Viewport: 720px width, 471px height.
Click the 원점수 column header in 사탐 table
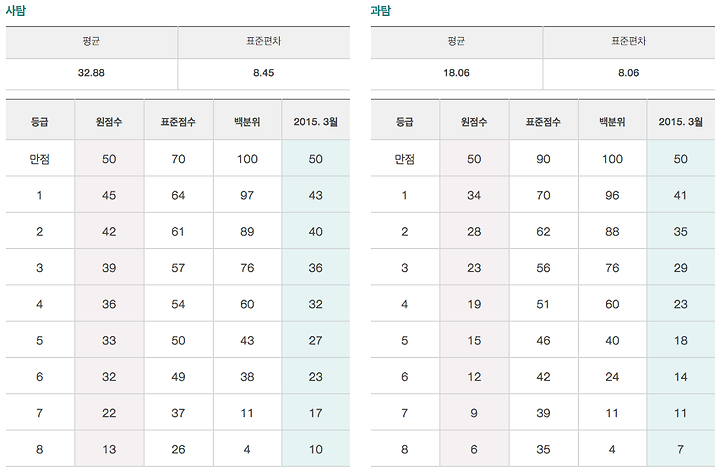[109, 122]
